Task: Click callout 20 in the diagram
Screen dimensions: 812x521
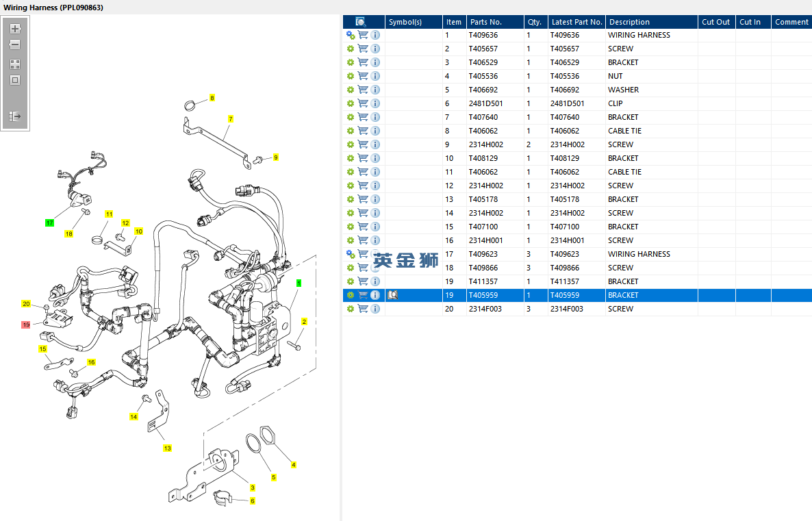Action: (x=26, y=304)
